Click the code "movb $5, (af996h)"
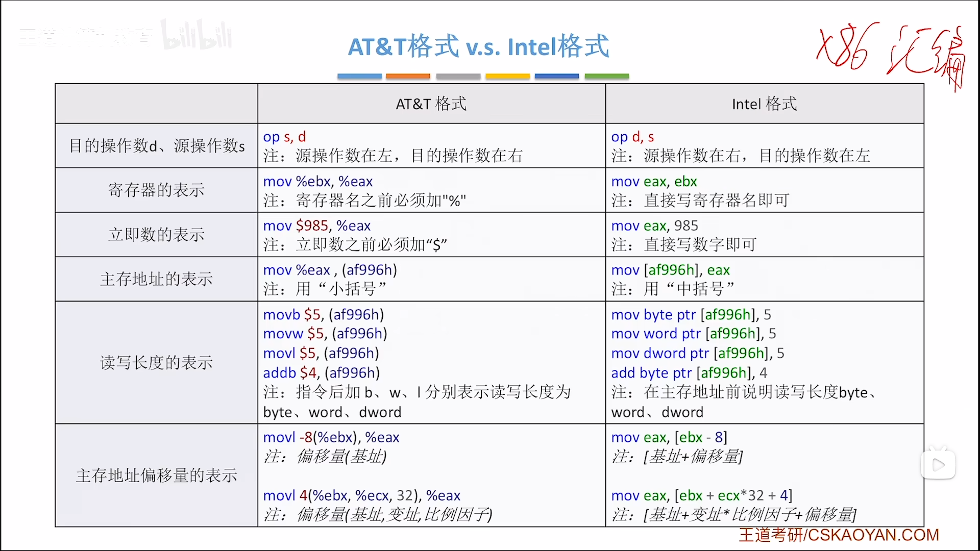Image resolution: width=980 pixels, height=551 pixels. pos(323,314)
